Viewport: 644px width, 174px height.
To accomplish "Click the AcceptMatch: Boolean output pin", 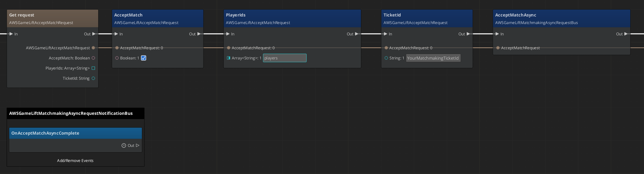I will (93, 58).
